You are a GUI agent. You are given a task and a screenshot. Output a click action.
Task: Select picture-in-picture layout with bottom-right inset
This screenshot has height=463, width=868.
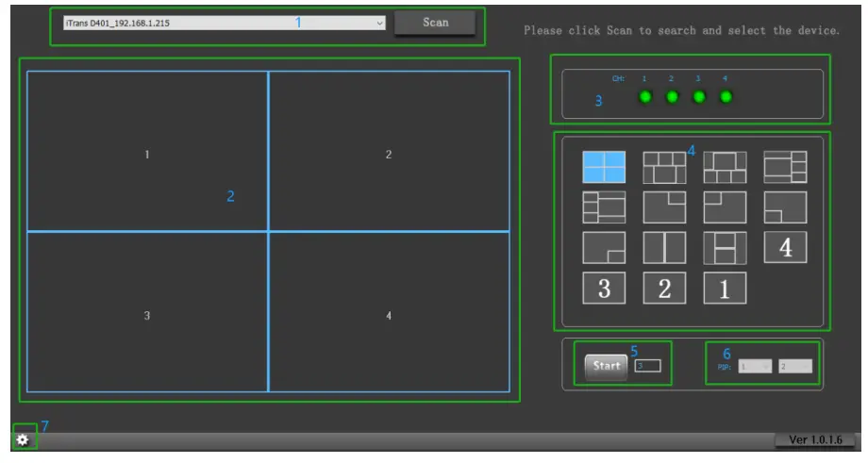click(604, 248)
